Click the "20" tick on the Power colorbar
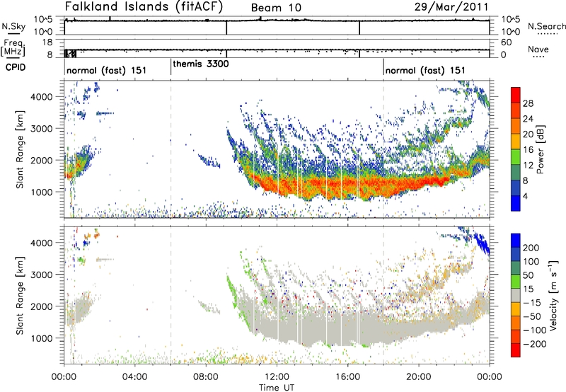Viewport: 566px width, 392px height. pos(528,134)
